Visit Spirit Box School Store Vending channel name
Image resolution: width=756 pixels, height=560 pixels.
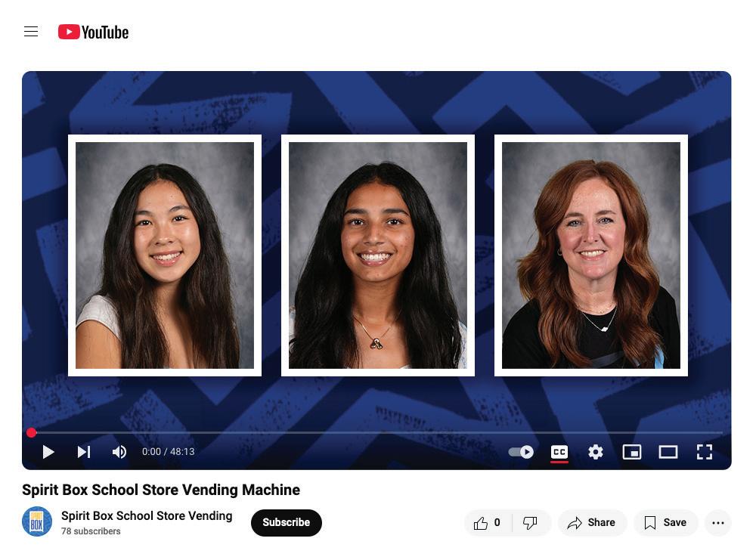pos(147,515)
